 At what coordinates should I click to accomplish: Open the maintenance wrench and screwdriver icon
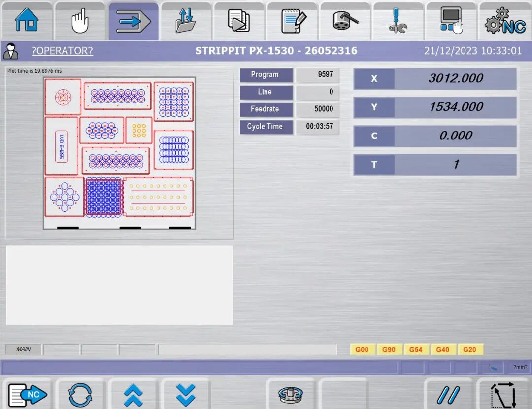(398, 21)
